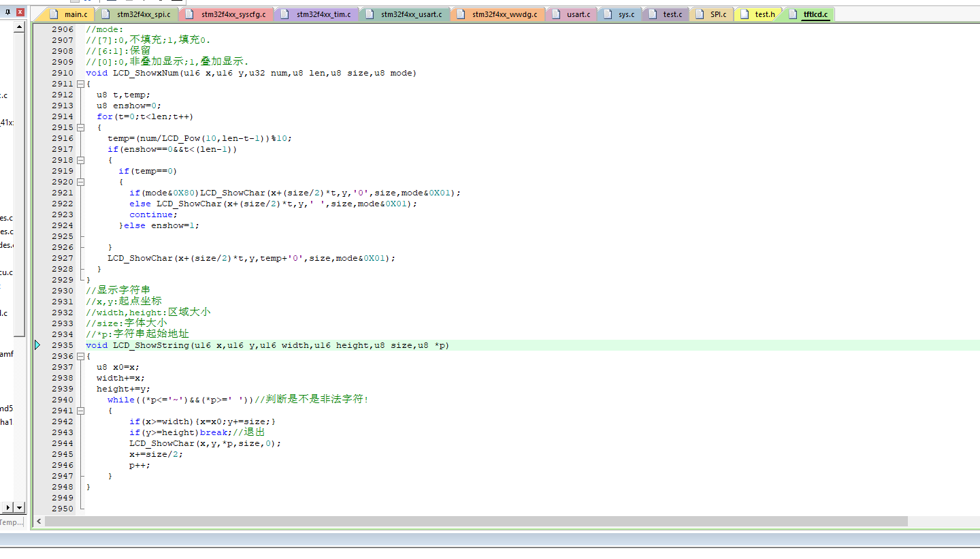Click the "temp=(num/LCD_Pow" statement
This screenshot has height=559, width=980.
(199, 138)
